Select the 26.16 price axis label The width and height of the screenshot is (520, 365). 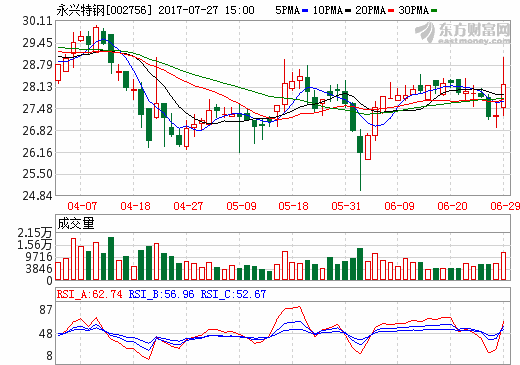[x=37, y=153]
